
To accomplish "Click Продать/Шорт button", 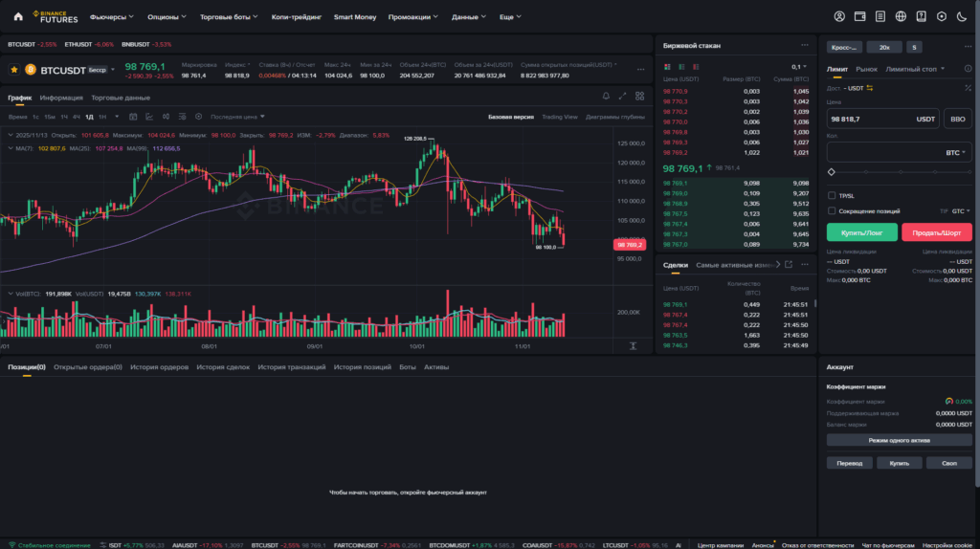I will [x=936, y=232].
